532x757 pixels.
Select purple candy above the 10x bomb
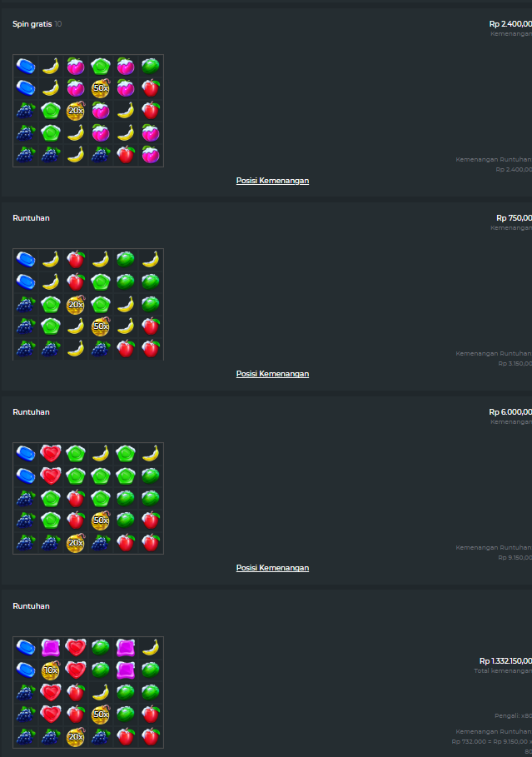[x=51, y=648]
